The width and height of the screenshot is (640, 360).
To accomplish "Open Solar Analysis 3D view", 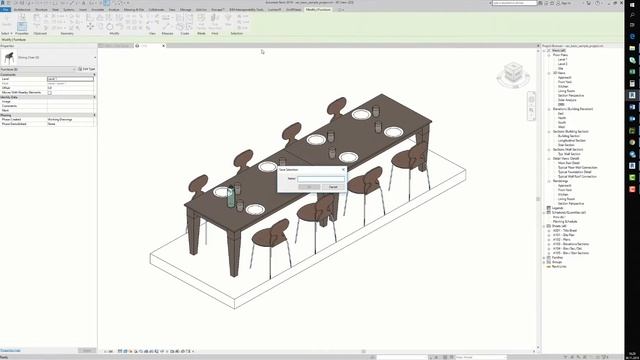I will pyautogui.click(x=567, y=100).
